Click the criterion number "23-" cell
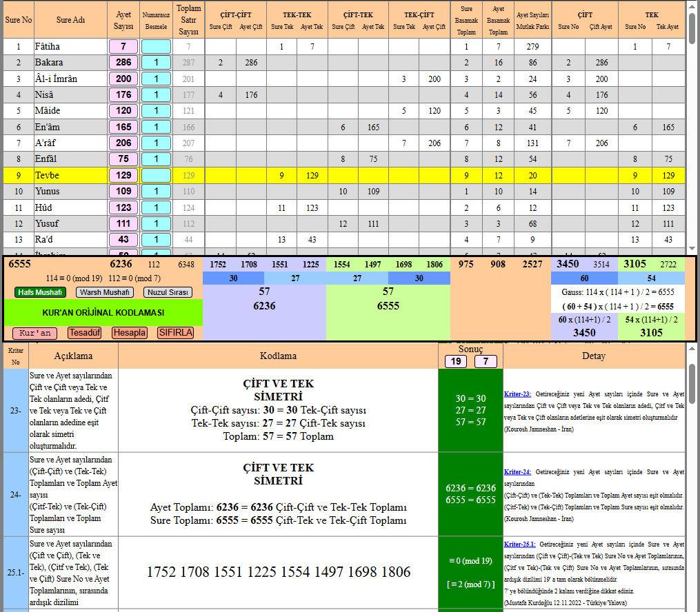This screenshot has height=612, width=700. (16, 410)
